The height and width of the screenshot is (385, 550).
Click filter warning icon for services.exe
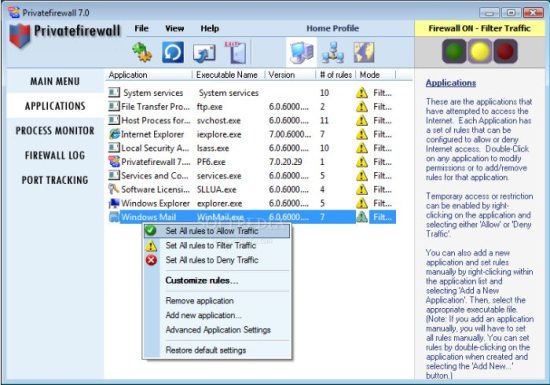click(x=362, y=175)
